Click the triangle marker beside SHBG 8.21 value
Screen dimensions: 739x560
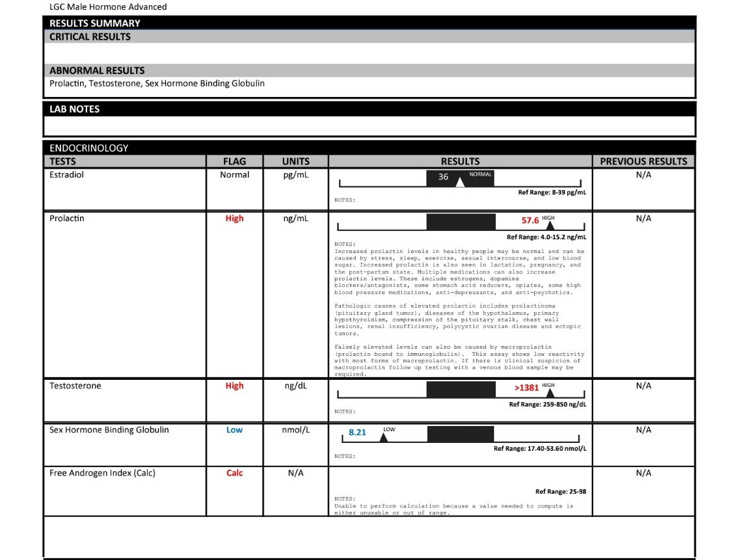383,437
